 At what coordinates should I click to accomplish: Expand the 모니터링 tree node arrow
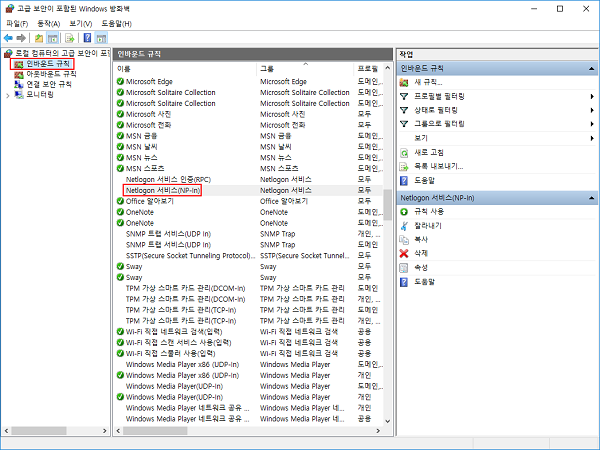(8, 95)
